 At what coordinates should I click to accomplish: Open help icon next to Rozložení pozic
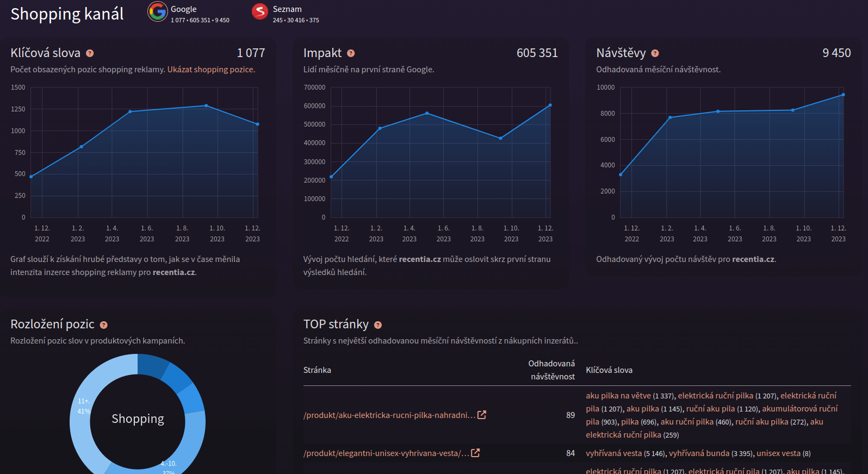point(104,325)
